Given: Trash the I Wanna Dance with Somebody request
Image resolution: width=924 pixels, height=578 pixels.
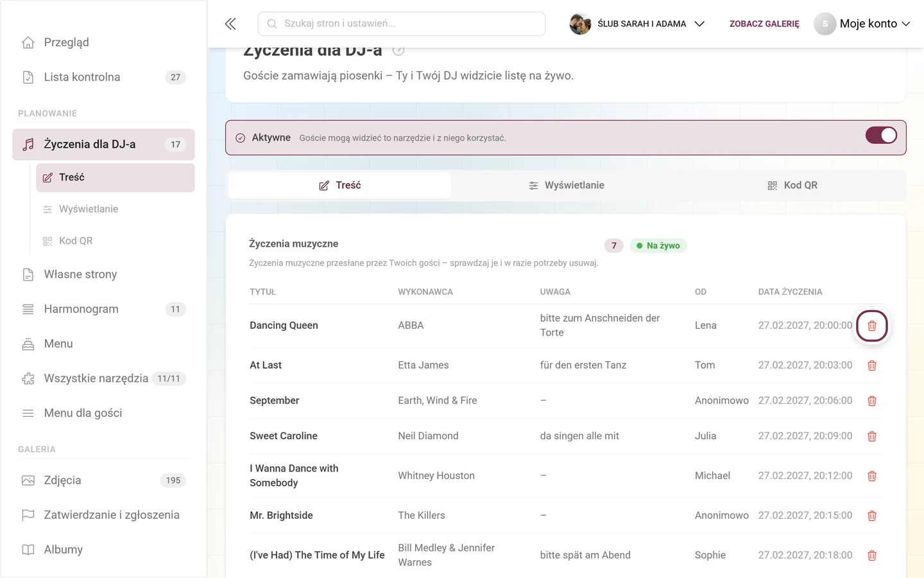Looking at the screenshot, I should click(x=872, y=476).
